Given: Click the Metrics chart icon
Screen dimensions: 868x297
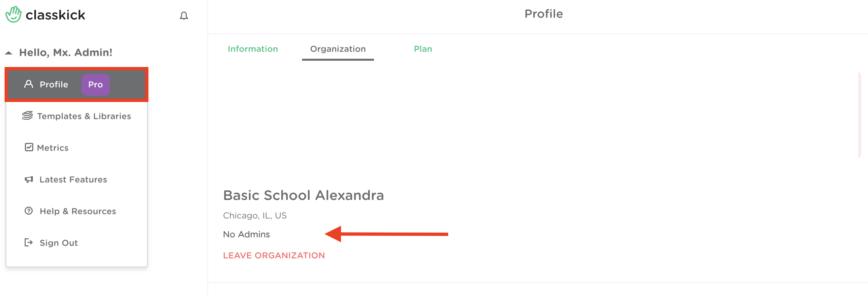Looking at the screenshot, I should click(29, 147).
